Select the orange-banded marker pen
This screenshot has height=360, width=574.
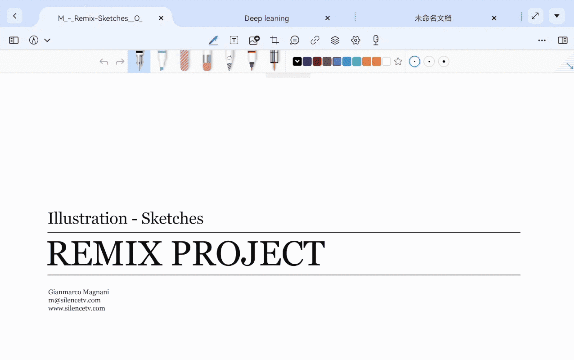click(x=252, y=61)
